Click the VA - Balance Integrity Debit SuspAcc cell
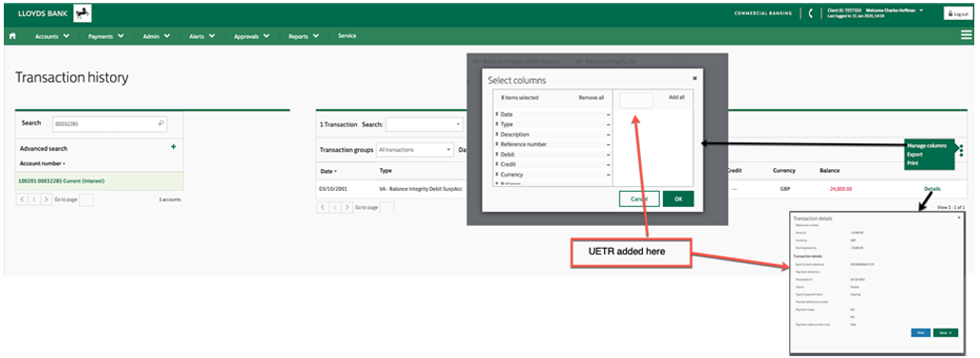Viewport: 980px width, 358px height. 421,189
